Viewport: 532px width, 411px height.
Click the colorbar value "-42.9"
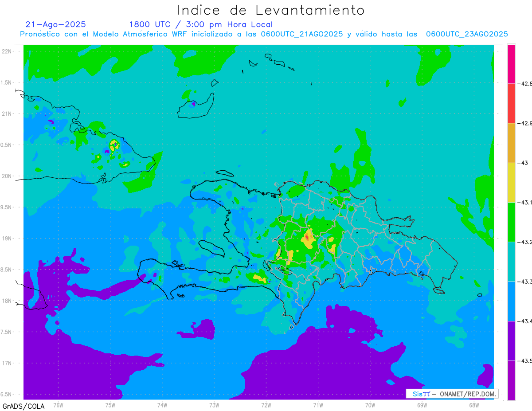tap(526, 123)
